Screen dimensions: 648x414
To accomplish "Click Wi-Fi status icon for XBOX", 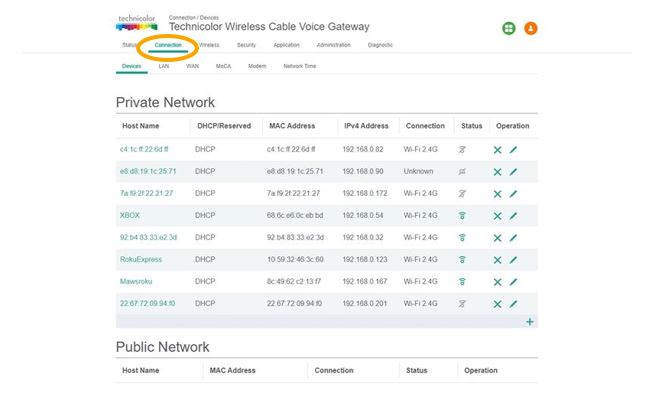I will (463, 215).
